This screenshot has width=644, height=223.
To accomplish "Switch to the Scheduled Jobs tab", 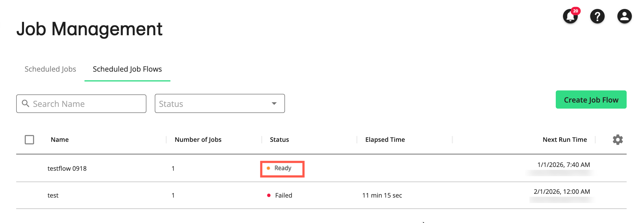I will [50, 69].
